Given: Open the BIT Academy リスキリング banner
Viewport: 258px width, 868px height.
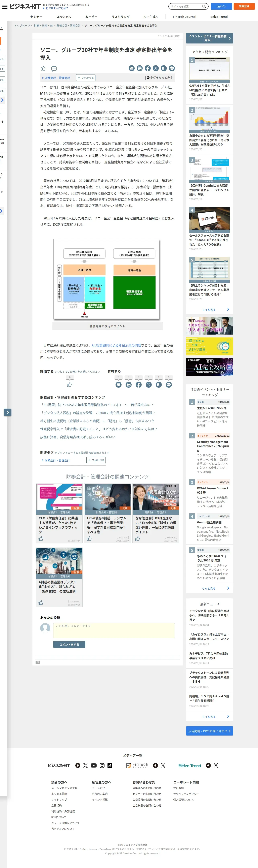Looking at the screenshot, I should tap(209, 325).
